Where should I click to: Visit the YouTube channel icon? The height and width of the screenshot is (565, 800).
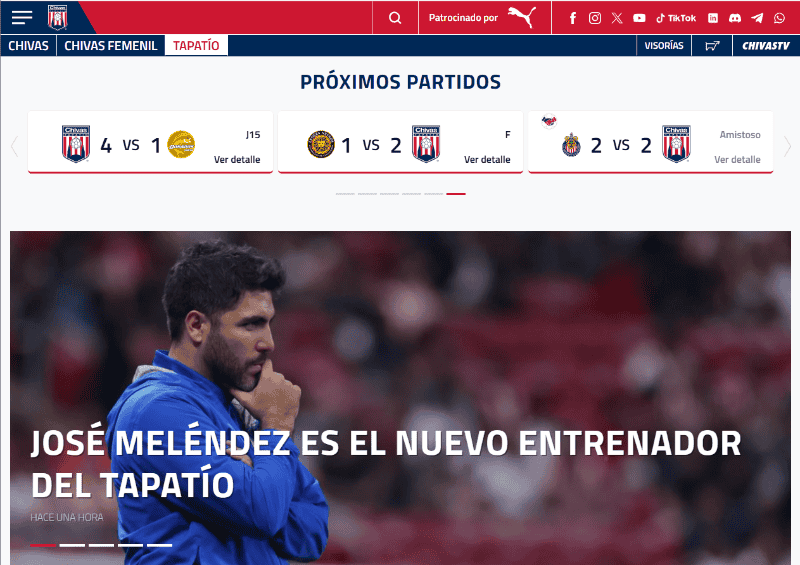pyautogui.click(x=639, y=18)
